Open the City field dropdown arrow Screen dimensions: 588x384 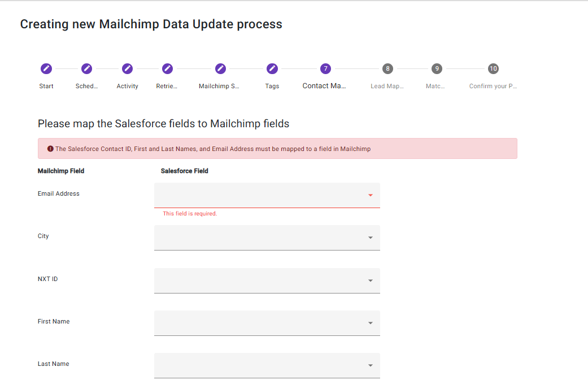(371, 238)
